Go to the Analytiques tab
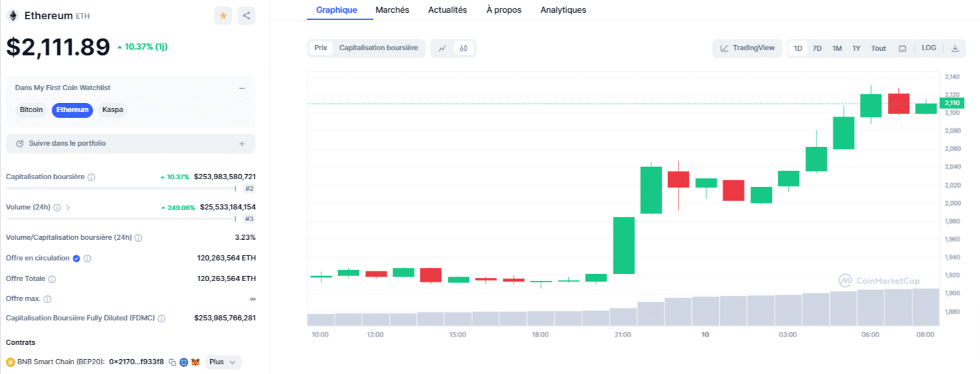This screenshot has height=374, width=980. coord(563,10)
